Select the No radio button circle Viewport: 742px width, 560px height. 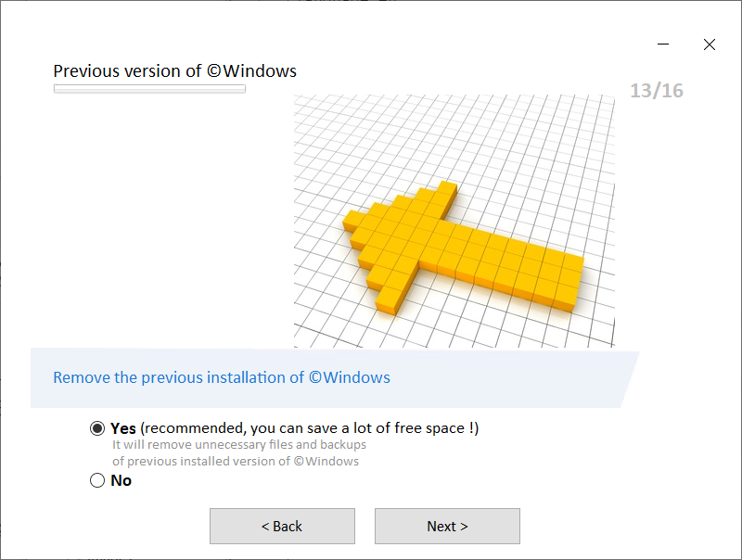pyautogui.click(x=97, y=480)
